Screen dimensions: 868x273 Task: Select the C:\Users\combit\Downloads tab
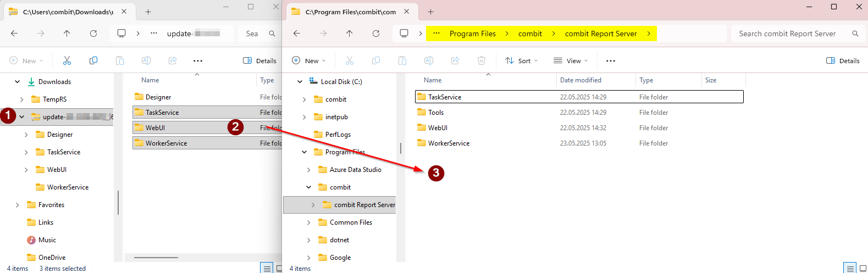click(66, 12)
